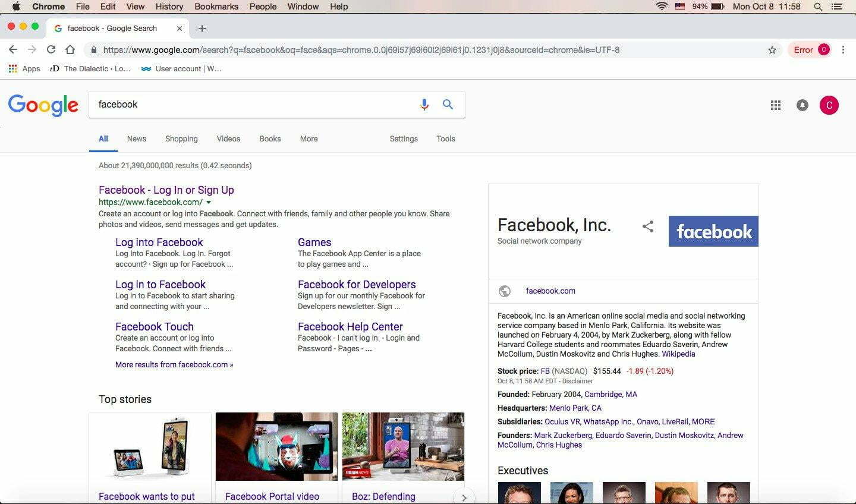Image resolution: width=856 pixels, height=504 pixels.
Task: Open Chrome three-dot menu
Action: pos(843,50)
